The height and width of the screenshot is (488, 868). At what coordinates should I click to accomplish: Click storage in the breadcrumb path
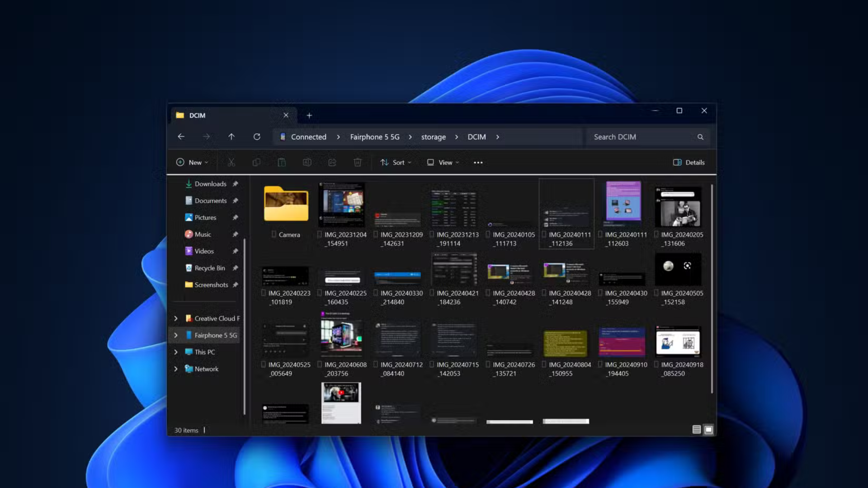click(x=433, y=136)
